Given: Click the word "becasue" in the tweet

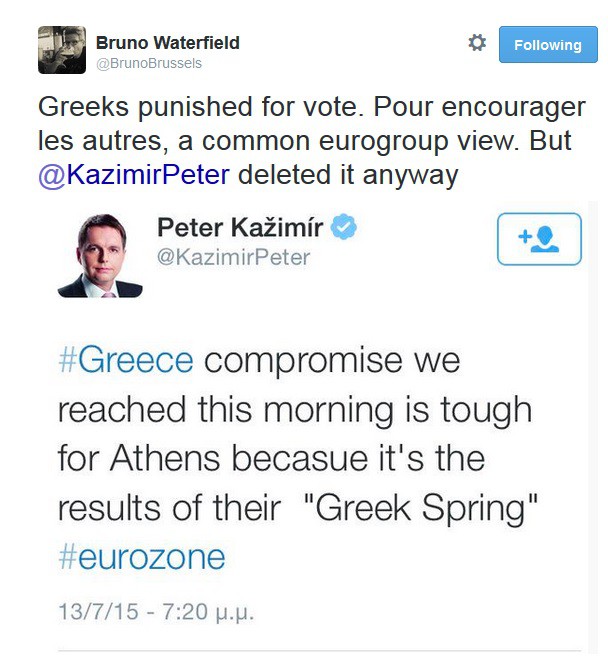Looking at the screenshot, I should pyautogui.click(x=300, y=458).
